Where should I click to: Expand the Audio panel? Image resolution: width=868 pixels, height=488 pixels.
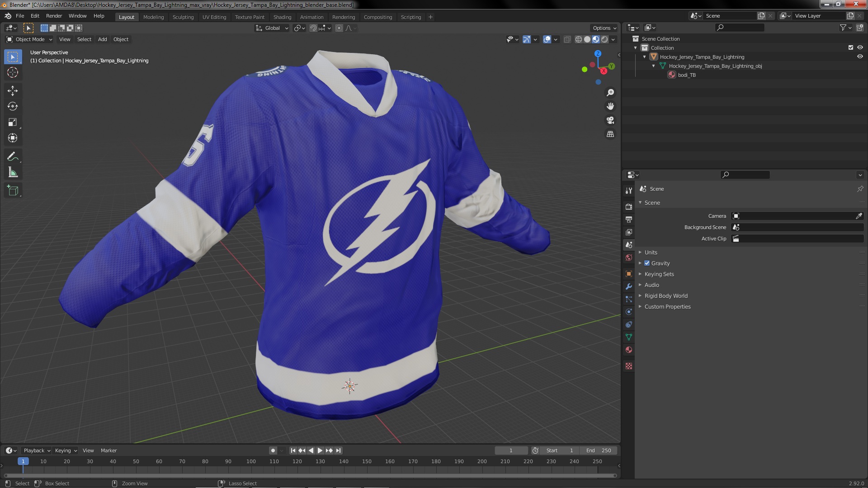651,285
